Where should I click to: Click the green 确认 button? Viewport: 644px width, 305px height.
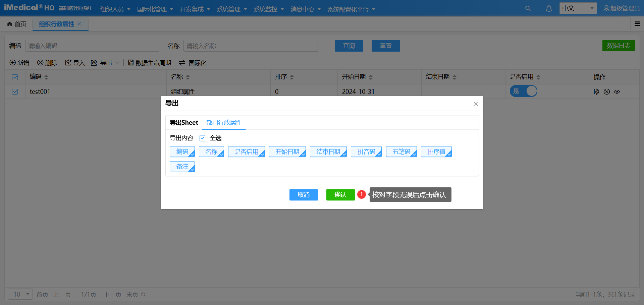[340, 195]
